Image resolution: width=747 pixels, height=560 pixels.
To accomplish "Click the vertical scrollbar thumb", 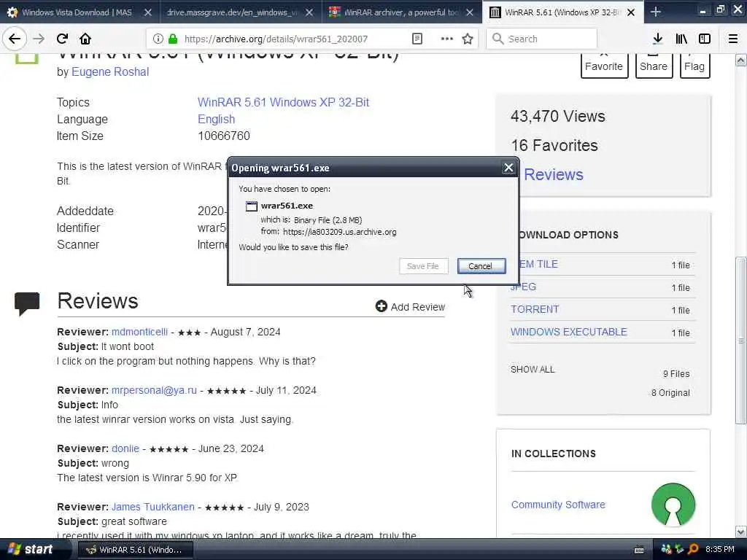I will click(x=741, y=340).
